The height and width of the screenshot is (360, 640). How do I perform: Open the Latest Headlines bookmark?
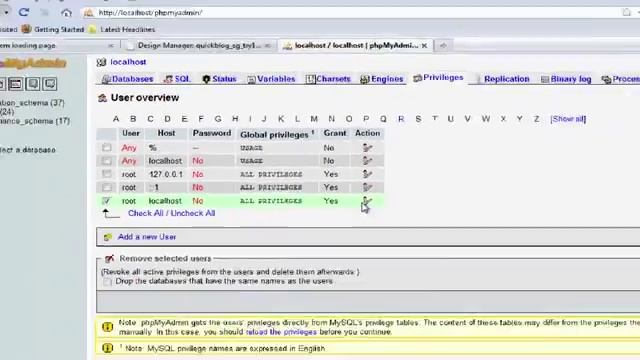tap(122, 29)
